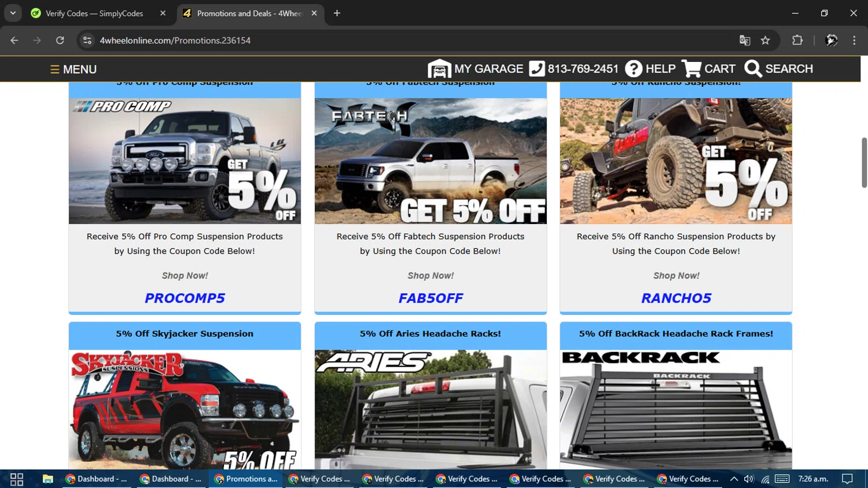Click the touch keyboard tray icon
868x488 pixels.
(x=782, y=479)
